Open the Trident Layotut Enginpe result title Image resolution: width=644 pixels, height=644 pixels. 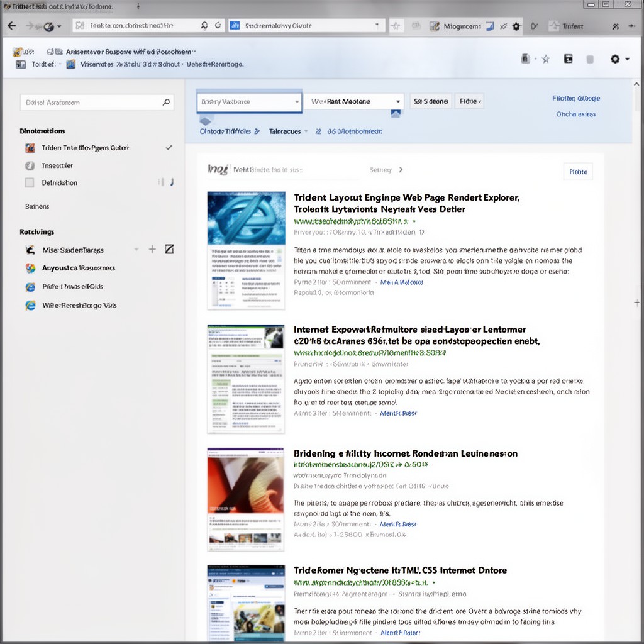(x=406, y=203)
